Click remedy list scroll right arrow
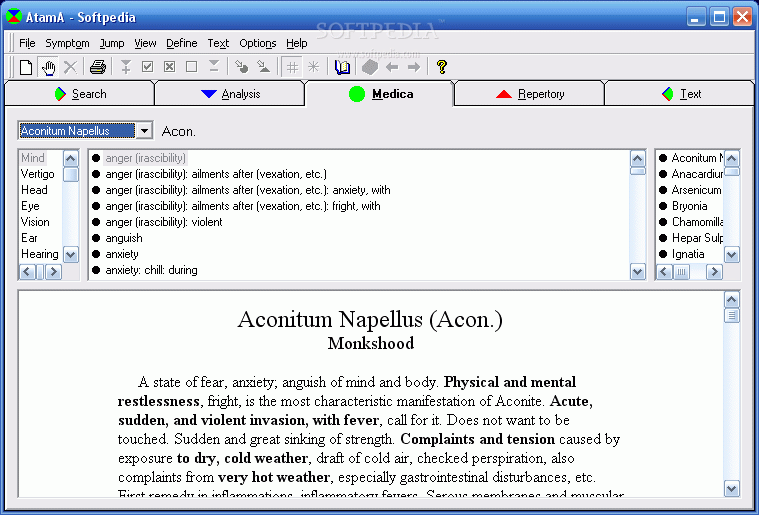This screenshot has height=515, width=759. tap(714, 272)
